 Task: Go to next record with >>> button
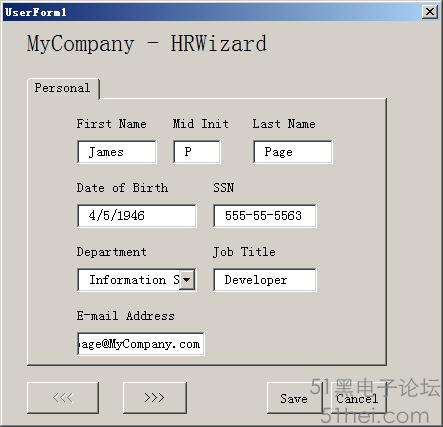(155, 398)
